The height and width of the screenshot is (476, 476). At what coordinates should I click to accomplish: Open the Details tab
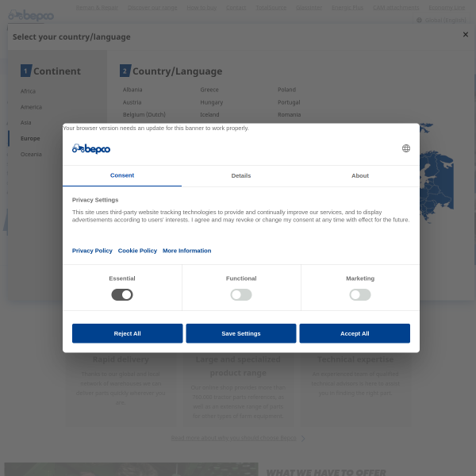coord(241,175)
